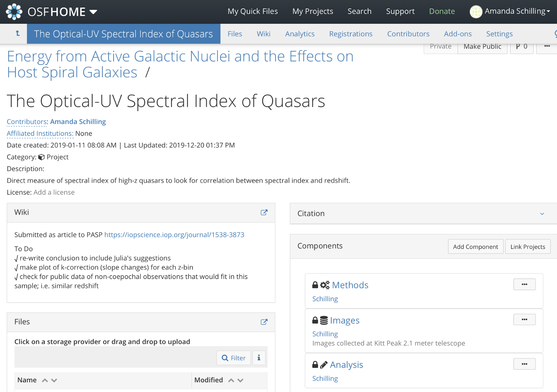This screenshot has height=392, width=557.
Task: Click the files info icon button
Action: coord(259,358)
